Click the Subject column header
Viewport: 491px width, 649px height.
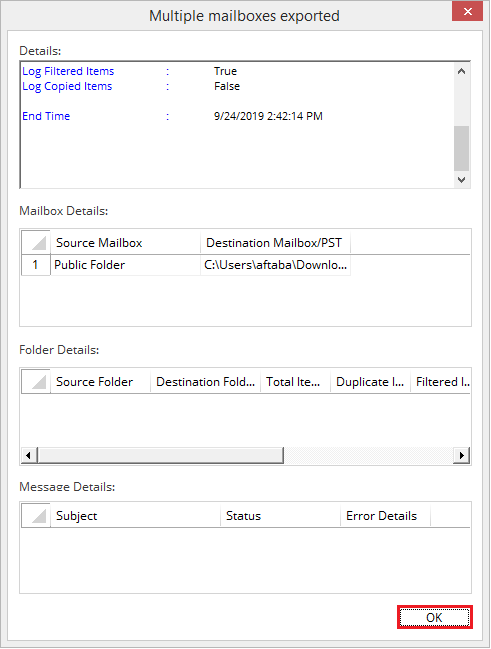point(135,516)
